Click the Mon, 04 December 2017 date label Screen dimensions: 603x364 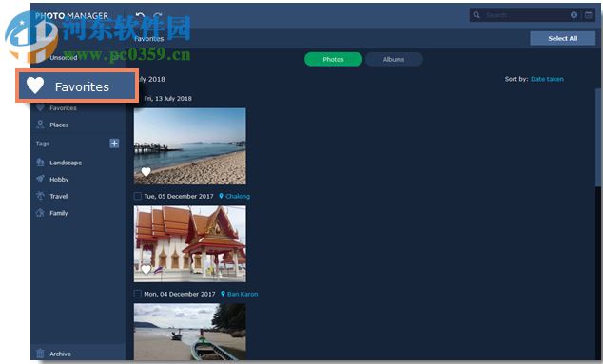(x=180, y=294)
